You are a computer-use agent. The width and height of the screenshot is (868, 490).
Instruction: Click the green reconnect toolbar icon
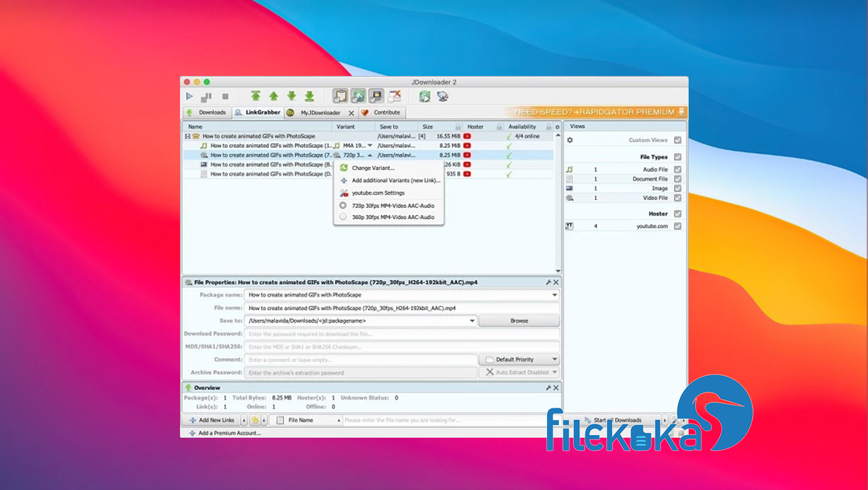(x=424, y=96)
